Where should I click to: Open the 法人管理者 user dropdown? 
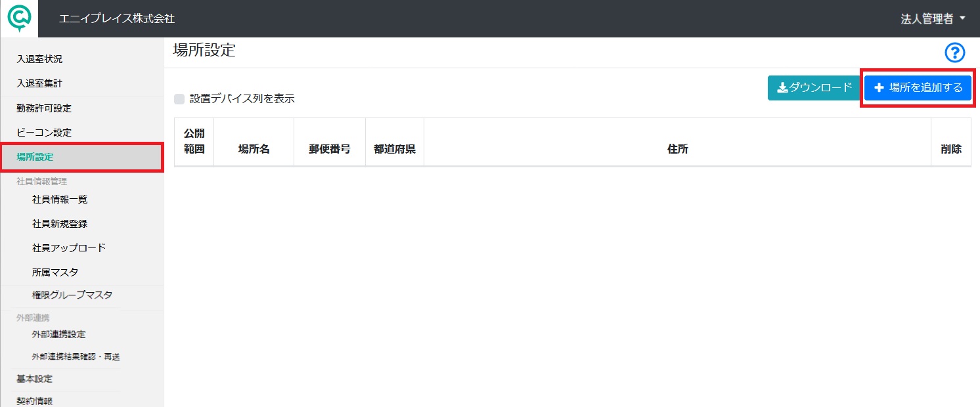coord(933,19)
